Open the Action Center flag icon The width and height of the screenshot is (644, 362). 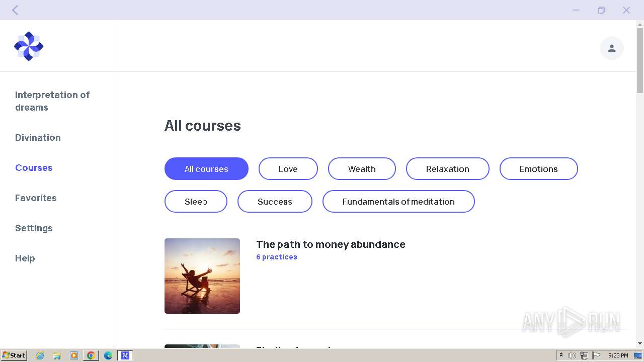coord(596,355)
